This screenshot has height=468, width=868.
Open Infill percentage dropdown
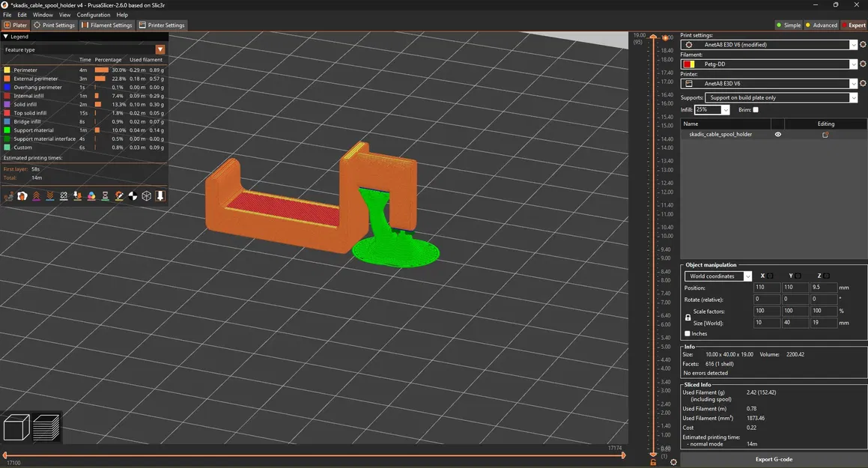click(725, 110)
